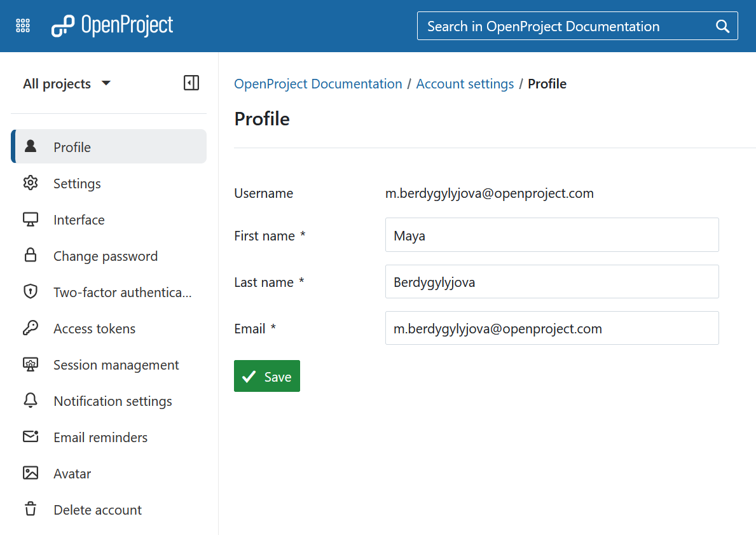Click the Delete account trash icon
The image size is (756, 535).
31,509
